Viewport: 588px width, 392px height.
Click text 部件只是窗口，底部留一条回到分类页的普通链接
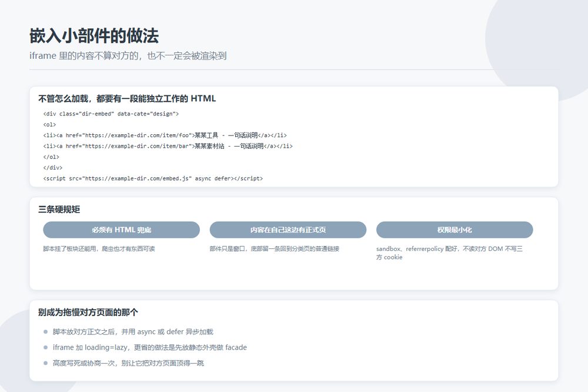click(x=275, y=248)
